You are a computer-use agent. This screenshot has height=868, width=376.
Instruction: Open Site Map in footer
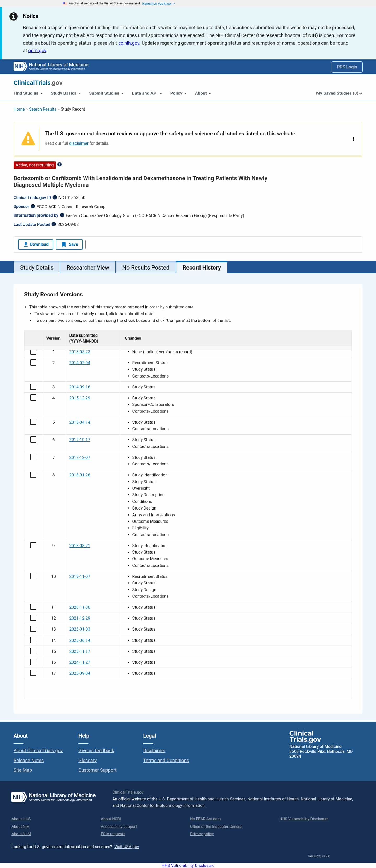click(x=23, y=770)
